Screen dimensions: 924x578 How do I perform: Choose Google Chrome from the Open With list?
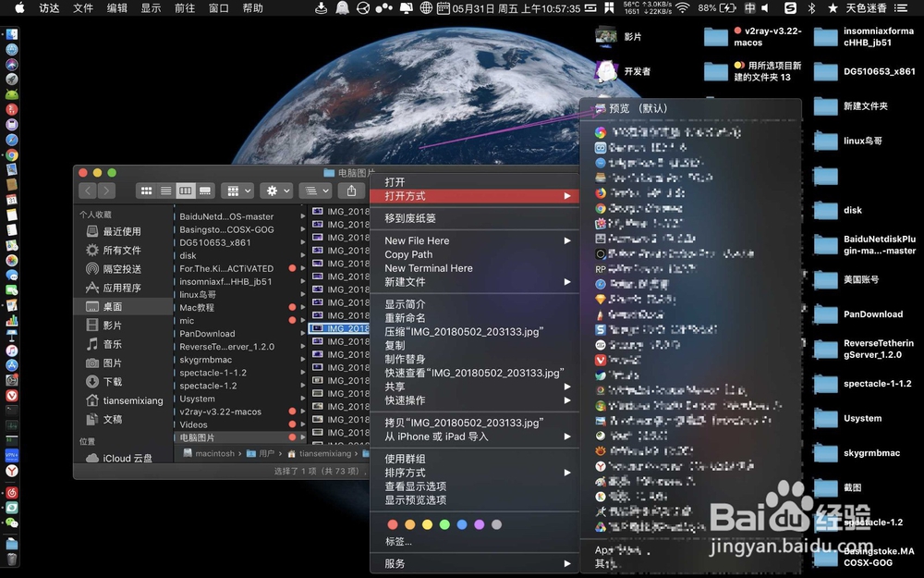[647, 207]
